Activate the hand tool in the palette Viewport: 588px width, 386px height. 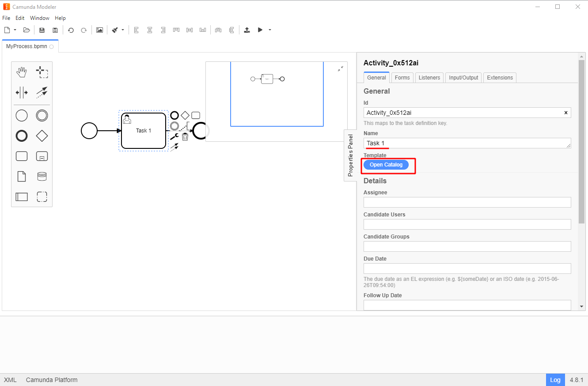[x=21, y=72]
